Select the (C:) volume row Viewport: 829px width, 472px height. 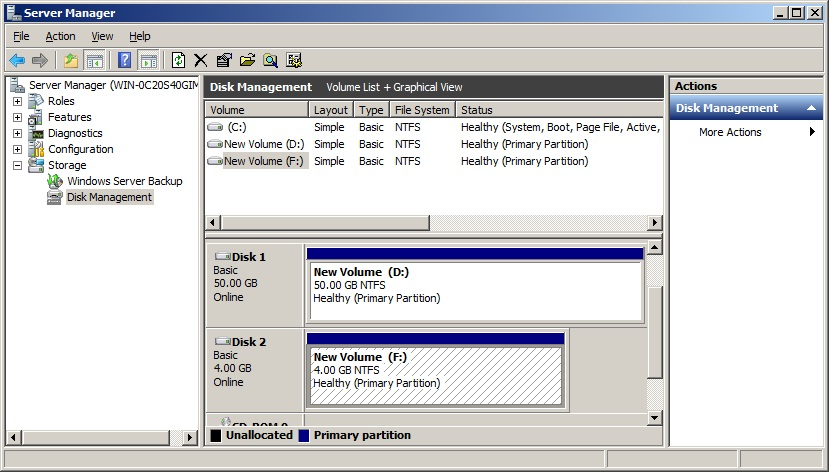click(x=434, y=127)
